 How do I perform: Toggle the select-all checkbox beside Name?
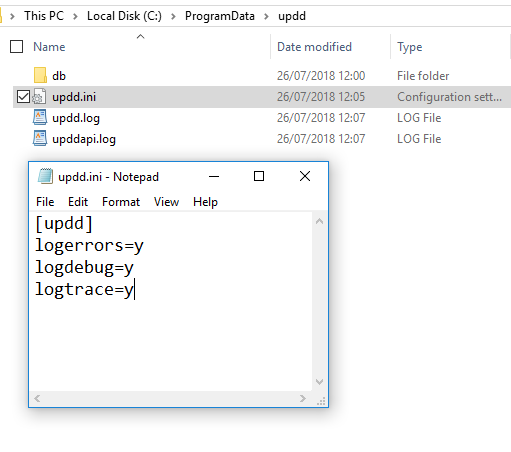point(16,47)
